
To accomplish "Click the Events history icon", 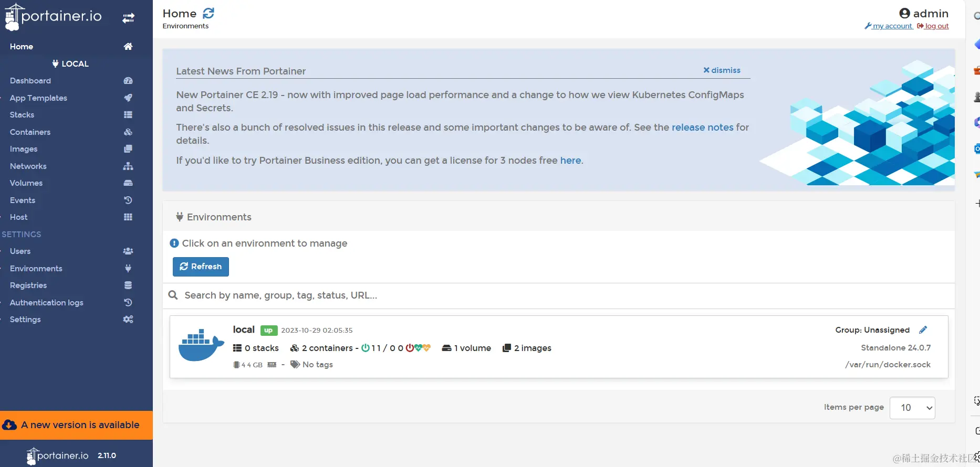I will point(128,200).
